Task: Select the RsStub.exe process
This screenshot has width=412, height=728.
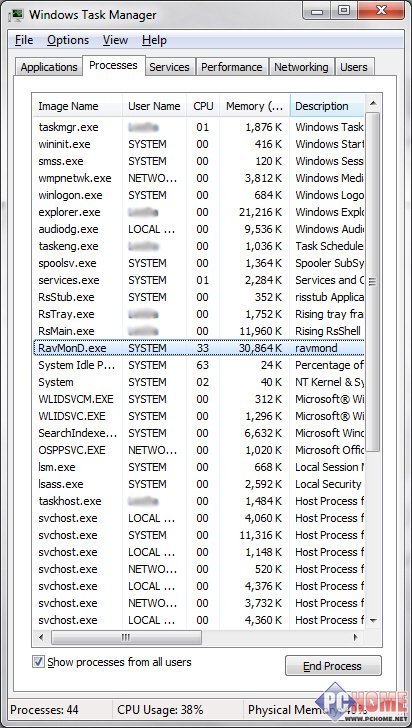Action: (x=199, y=297)
